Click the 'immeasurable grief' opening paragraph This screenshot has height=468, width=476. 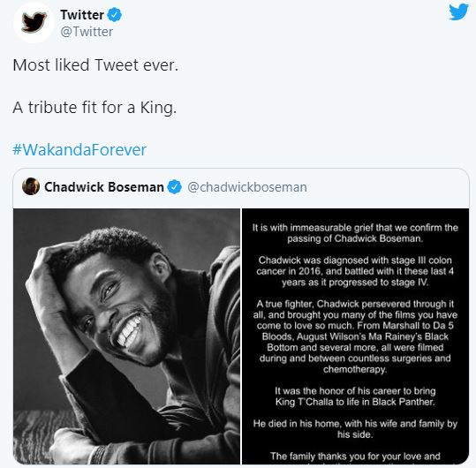click(355, 233)
